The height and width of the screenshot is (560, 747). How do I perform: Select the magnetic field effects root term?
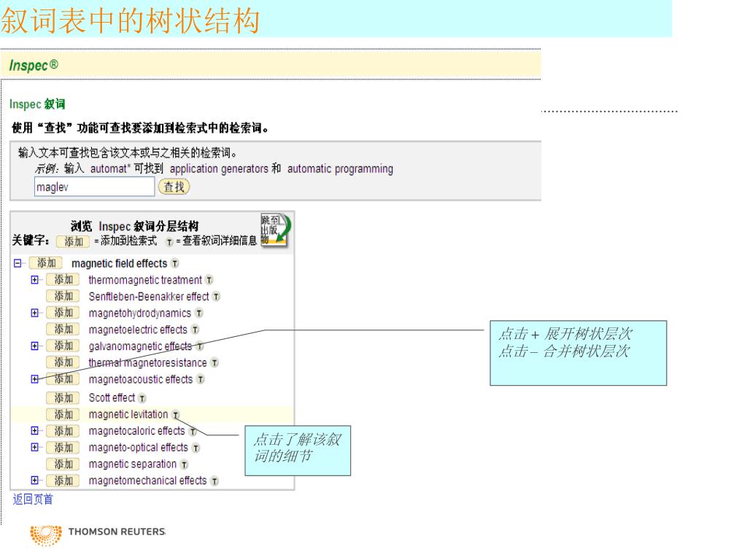click(119, 263)
